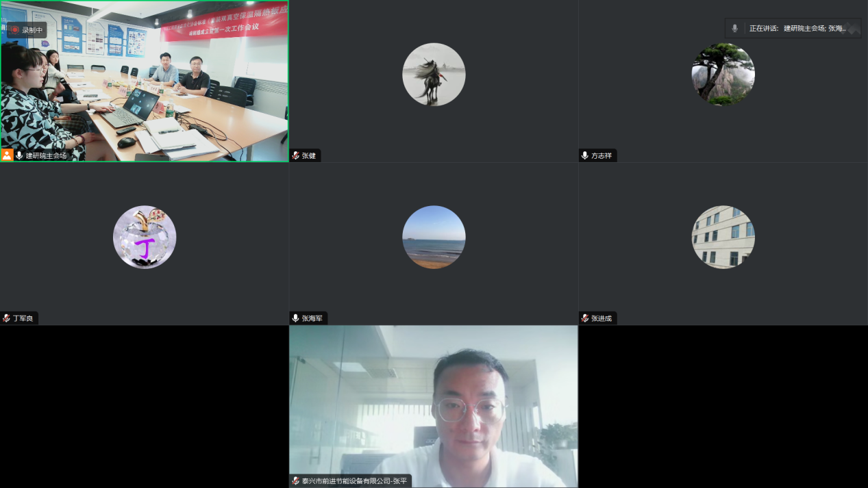This screenshot has height=488, width=868.
Task: Click the microphone icon beside 张海军
Action: (x=296, y=318)
